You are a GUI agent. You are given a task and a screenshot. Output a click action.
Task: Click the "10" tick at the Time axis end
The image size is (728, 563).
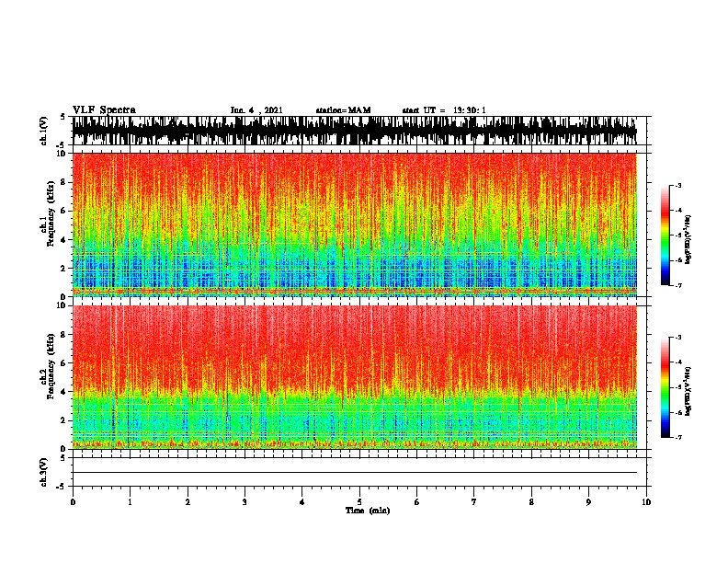click(646, 502)
